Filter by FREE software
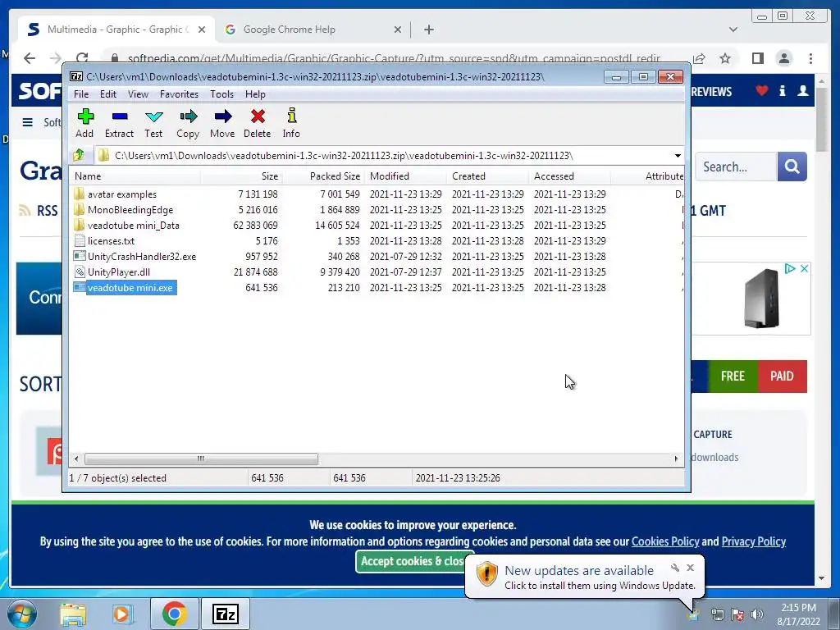The height and width of the screenshot is (630, 840). tap(733, 376)
